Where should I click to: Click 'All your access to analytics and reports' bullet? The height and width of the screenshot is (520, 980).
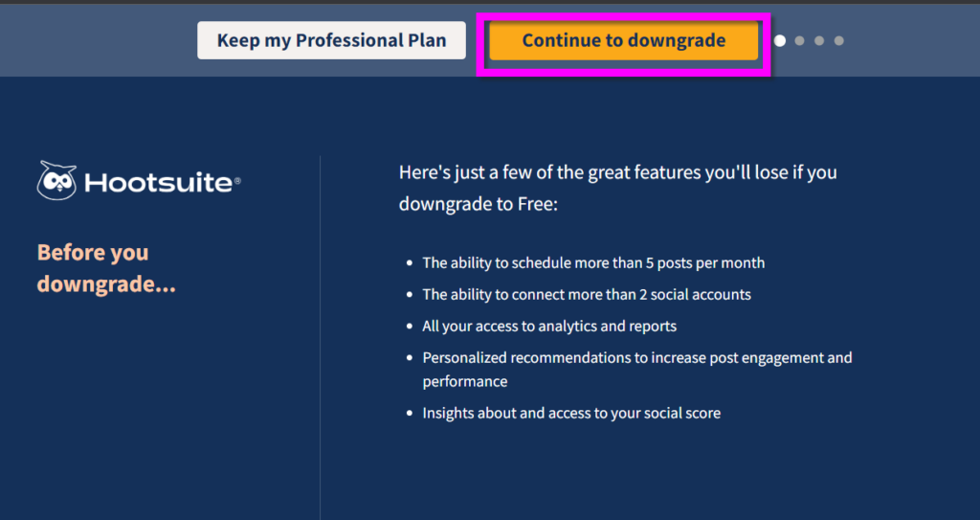point(549,326)
